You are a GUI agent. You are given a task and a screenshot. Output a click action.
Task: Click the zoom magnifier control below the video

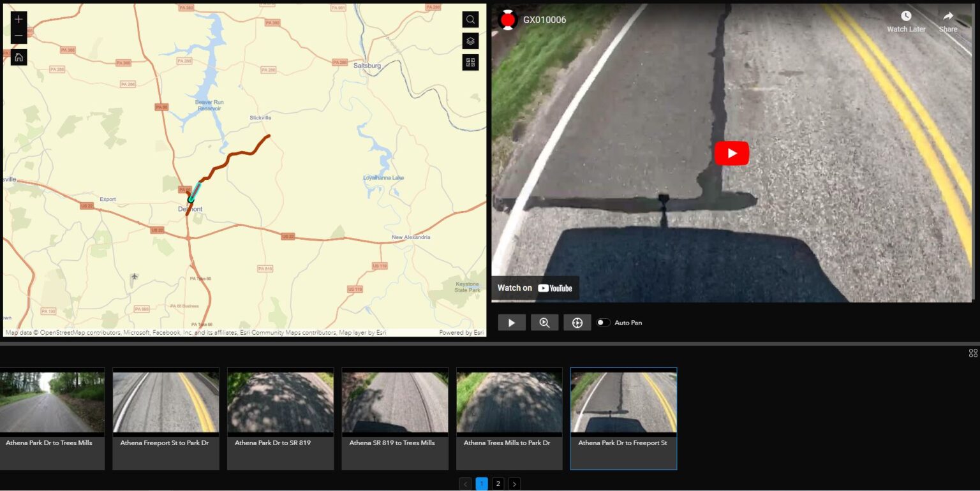[x=544, y=322]
